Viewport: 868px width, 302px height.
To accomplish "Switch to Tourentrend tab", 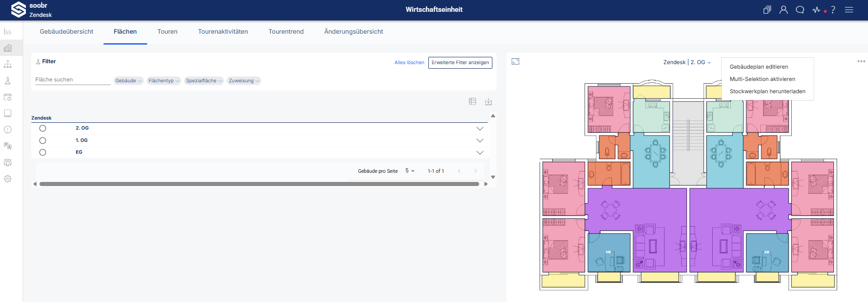I will pos(286,31).
